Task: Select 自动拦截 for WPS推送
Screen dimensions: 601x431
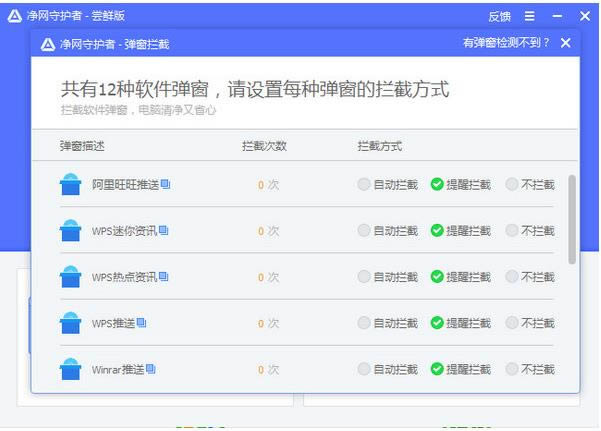Action: [x=364, y=323]
